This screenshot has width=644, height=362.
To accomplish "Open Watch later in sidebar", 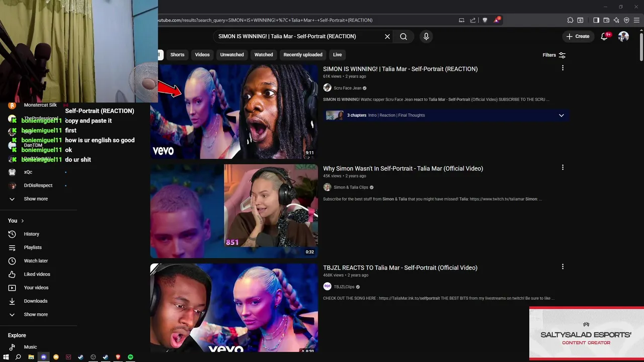I will [36, 261].
